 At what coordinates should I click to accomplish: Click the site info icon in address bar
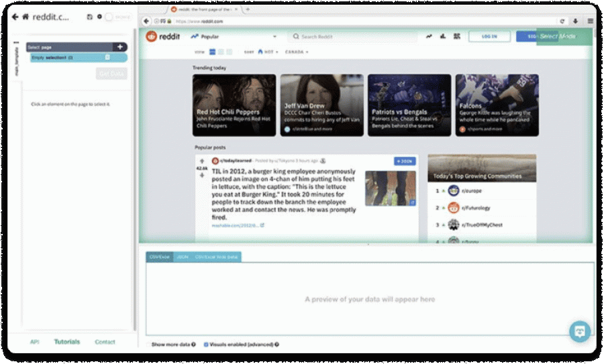pyautogui.click(x=157, y=21)
